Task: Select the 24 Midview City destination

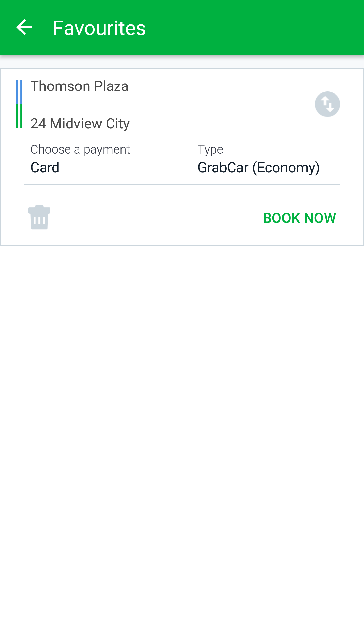Action: point(80,124)
